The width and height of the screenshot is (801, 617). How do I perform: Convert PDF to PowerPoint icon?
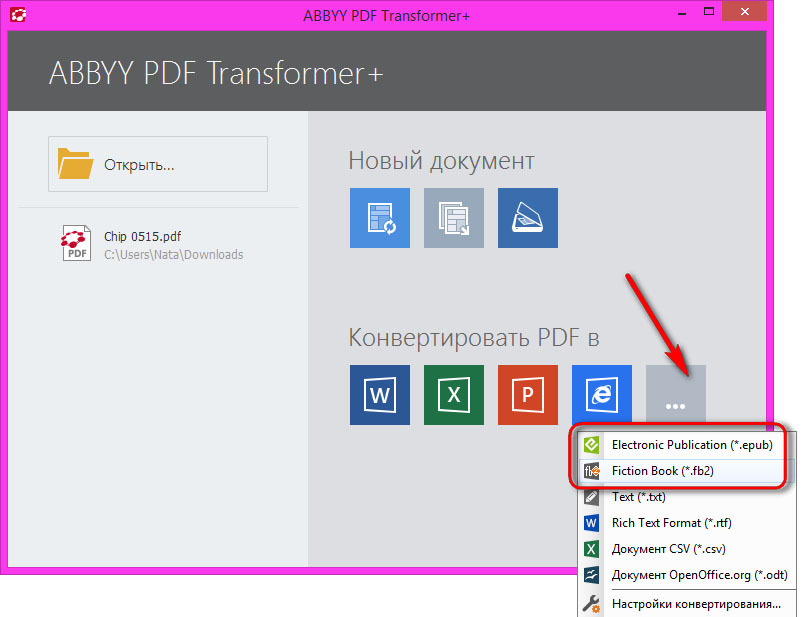pyautogui.click(x=528, y=395)
